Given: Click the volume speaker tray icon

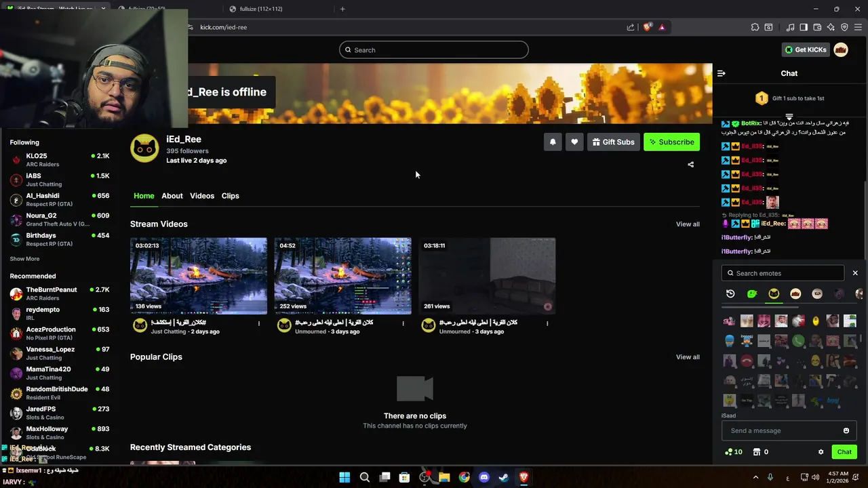Looking at the screenshot, I should point(815,477).
